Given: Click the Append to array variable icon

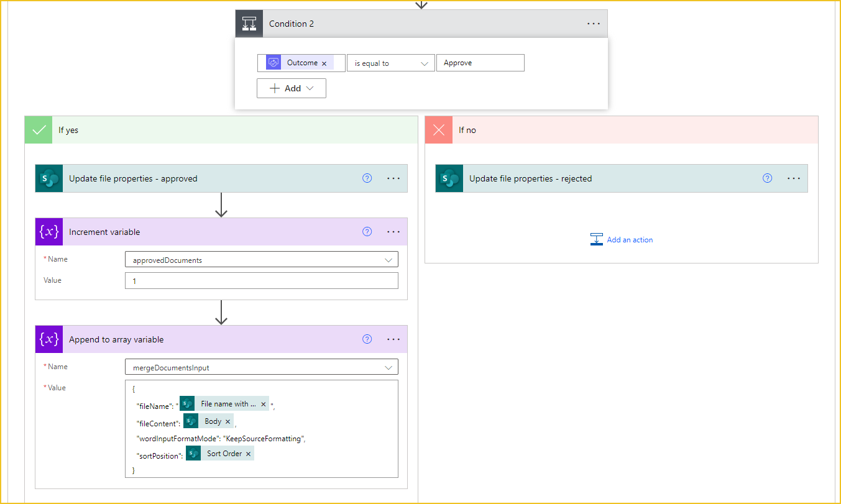Looking at the screenshot, I should click(x=49, y=339).
